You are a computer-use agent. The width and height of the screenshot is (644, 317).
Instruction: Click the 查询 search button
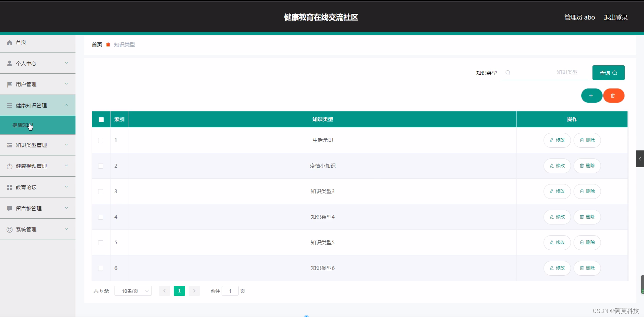pyautogui.click(x=608, y=73)
